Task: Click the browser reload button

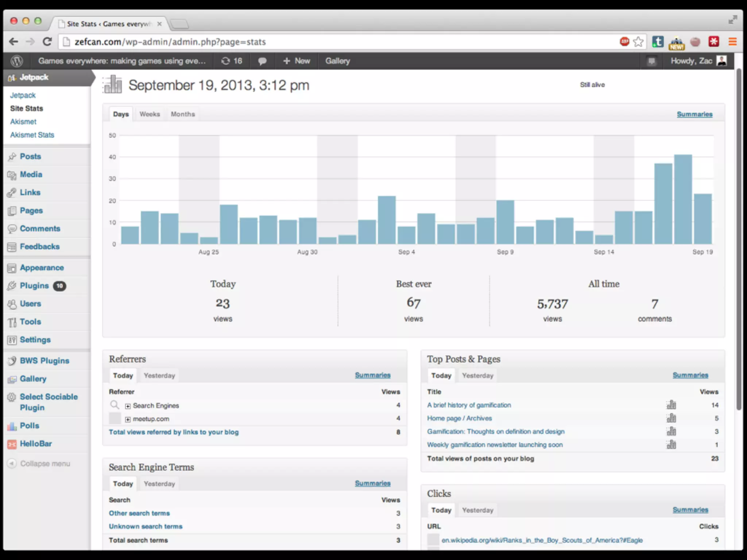Action: [47, 42]
